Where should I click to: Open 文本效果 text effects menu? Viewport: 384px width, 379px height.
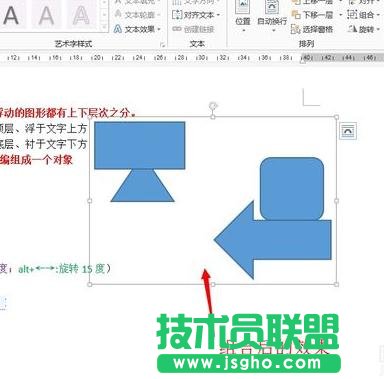coord(137,29)
